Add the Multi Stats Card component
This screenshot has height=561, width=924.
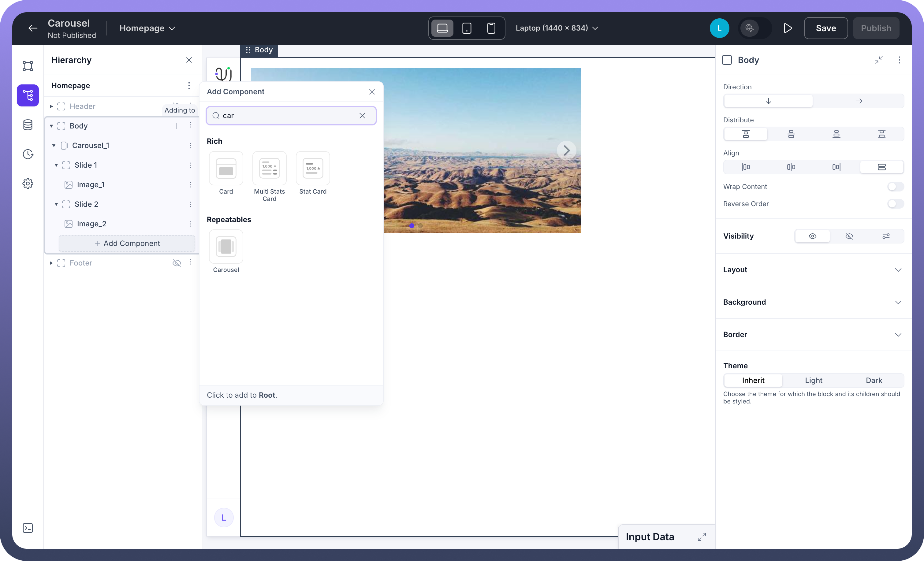click(269, 168)
